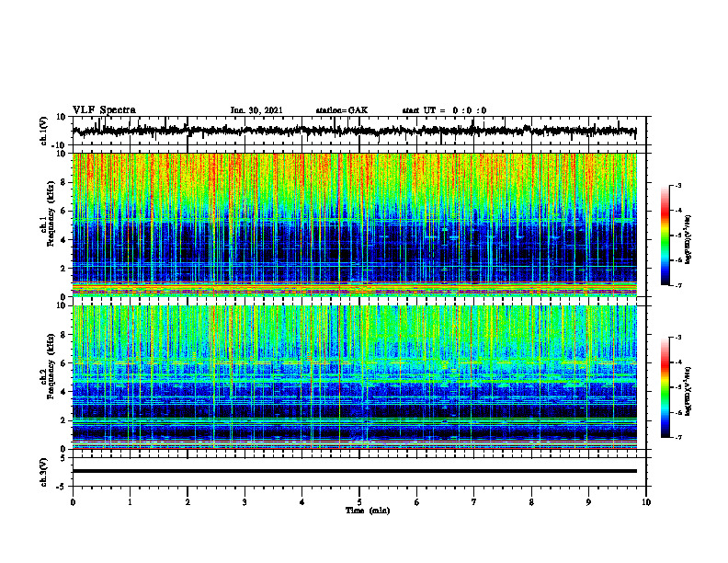Click the "6" tick on the time axis
The height and width of the screenshot is (563, 728).
pos(417,502)
